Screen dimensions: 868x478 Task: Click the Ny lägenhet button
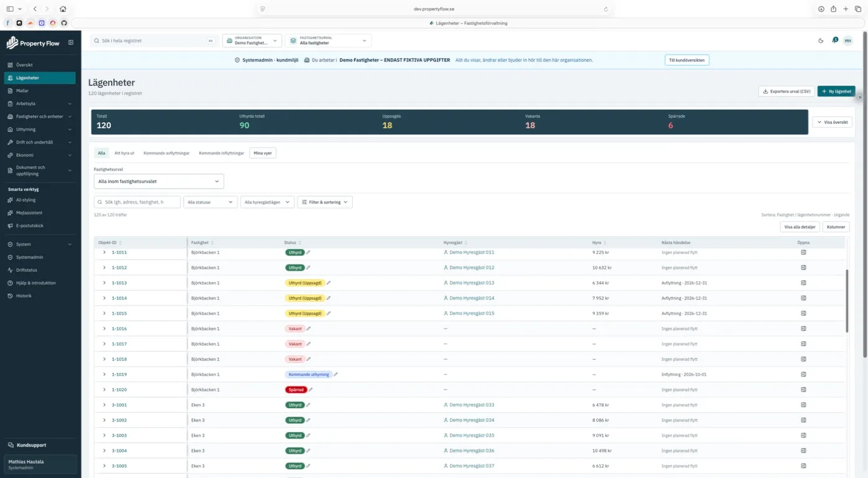pos(836,91)
